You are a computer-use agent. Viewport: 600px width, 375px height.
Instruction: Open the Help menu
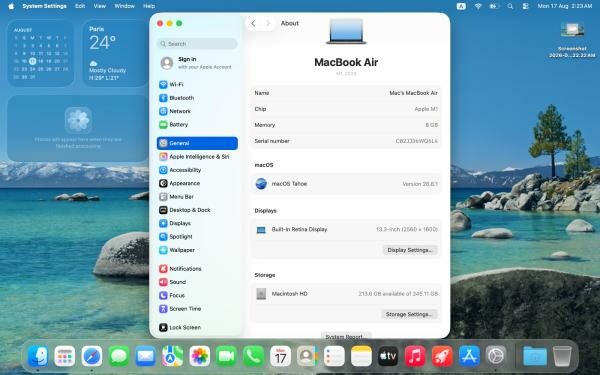(149, 6)
